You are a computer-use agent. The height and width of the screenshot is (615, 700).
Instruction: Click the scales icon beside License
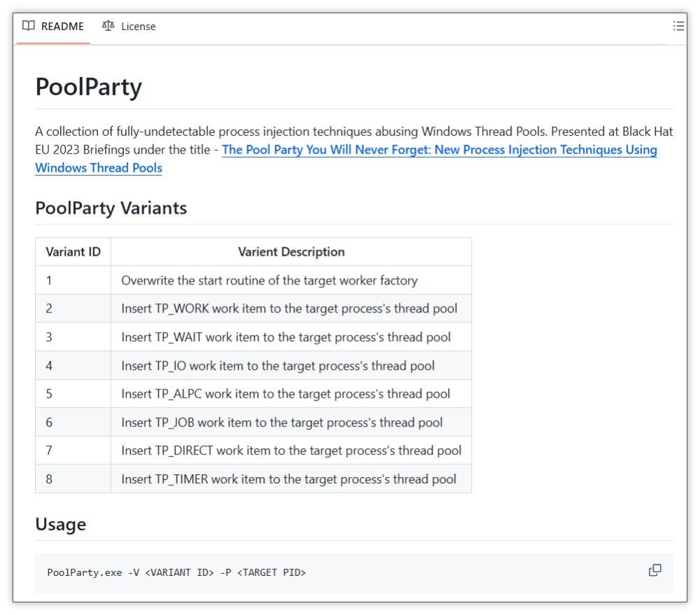(108, 26)
